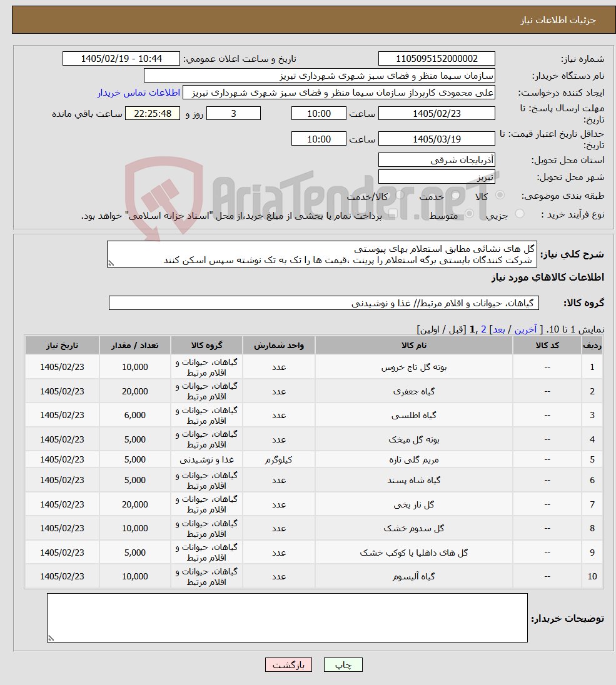Image resolution: width=616 pixels, height=685 pixels.
Task: Click the نام کالا column header
Action: 413,345
